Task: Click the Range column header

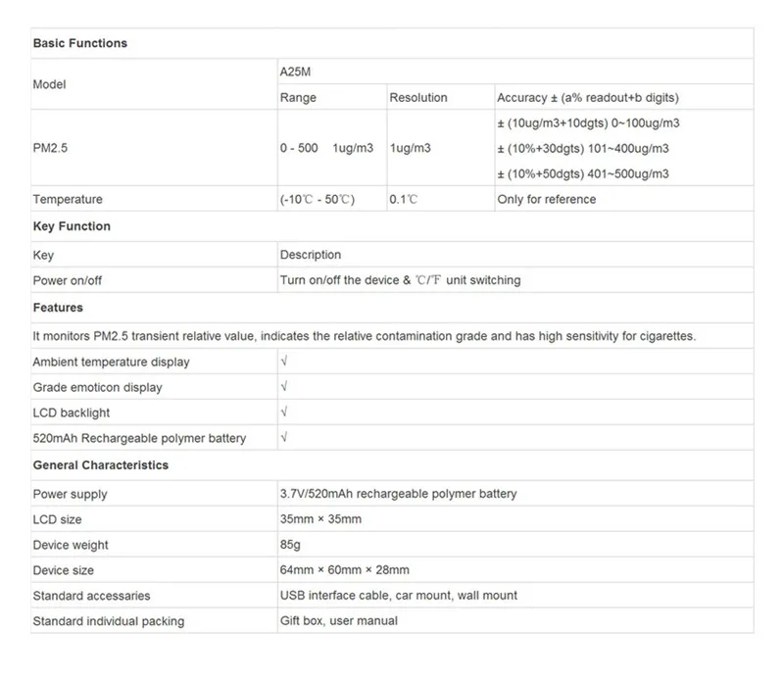Action: (x=298, y=98)
